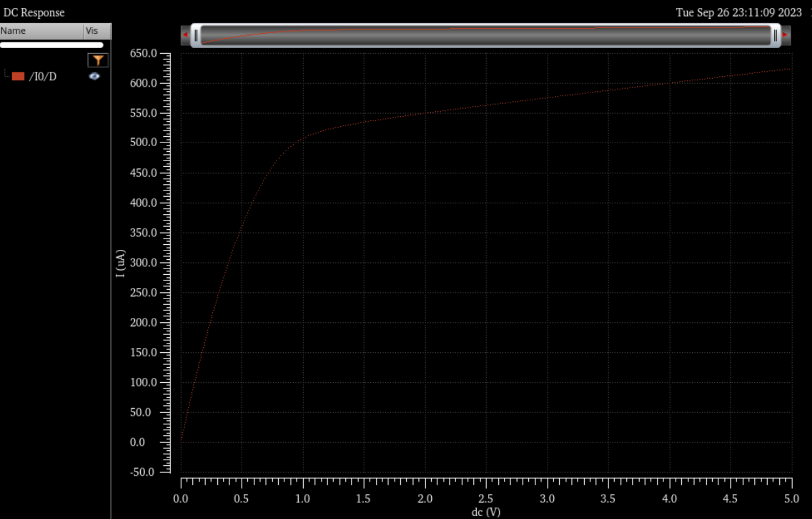
Task: Expand the tree node beside /I0/D
Action: point(6,74)
